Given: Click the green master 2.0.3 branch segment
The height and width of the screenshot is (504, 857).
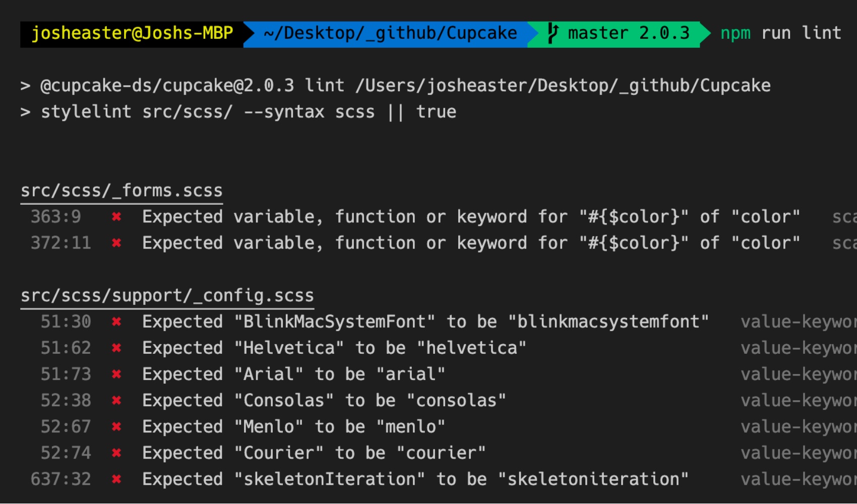Looking at the screenshot, I should [x=628, y=33].
